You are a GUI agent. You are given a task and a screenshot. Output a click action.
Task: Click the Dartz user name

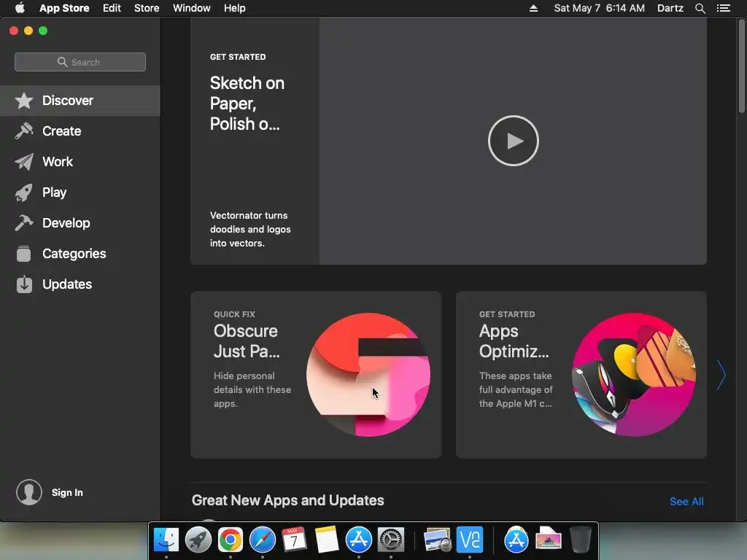(670, 8)
